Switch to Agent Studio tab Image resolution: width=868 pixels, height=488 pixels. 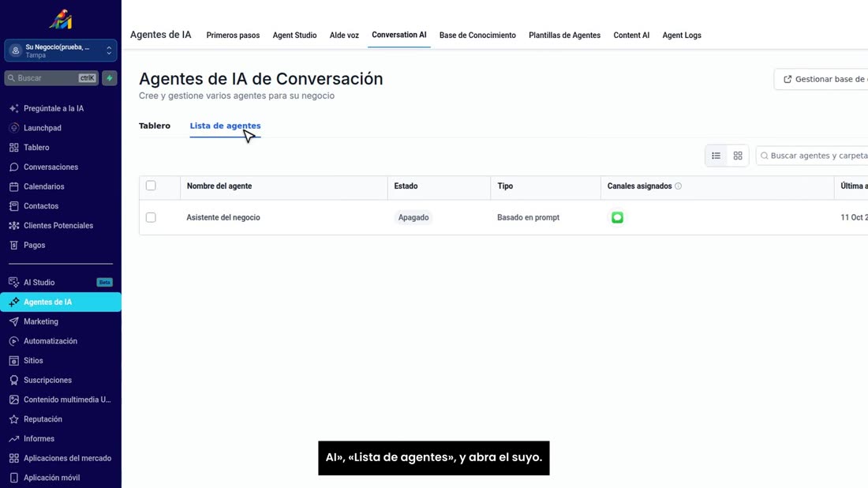point(294,35)
